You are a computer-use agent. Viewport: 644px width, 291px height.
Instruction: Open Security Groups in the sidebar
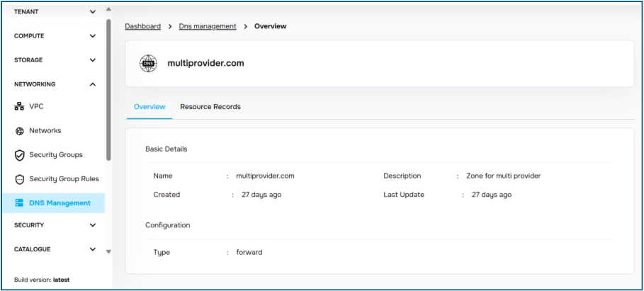click(x=55, y=155)
